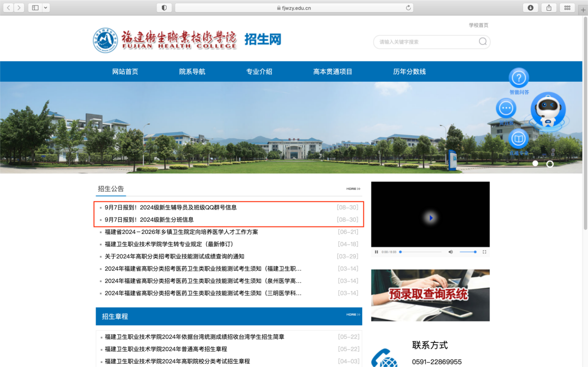This screenshot has width=588, height=367.
Task: Select the first banner carousel dot
Action: [x=535, y=163]
